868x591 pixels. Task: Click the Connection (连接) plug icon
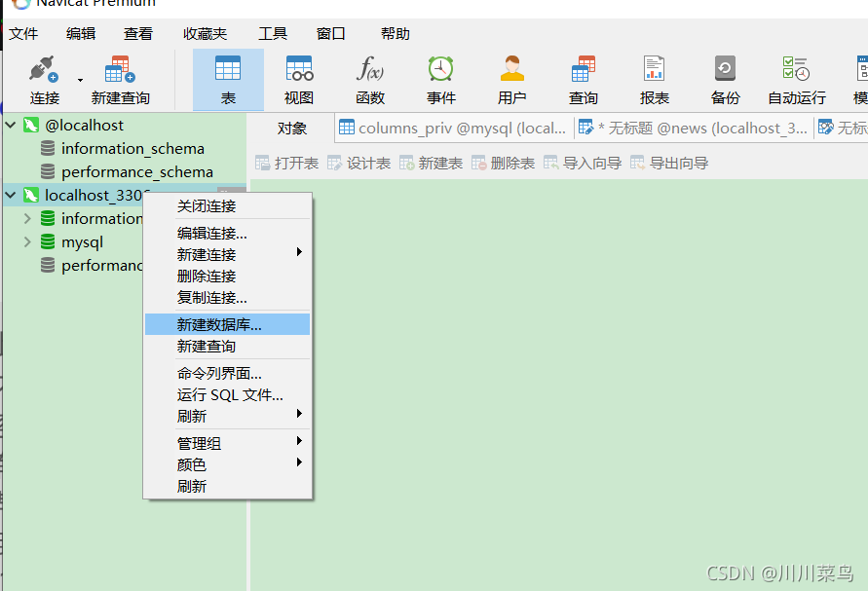pyautogui.click(x=44, y=69)
